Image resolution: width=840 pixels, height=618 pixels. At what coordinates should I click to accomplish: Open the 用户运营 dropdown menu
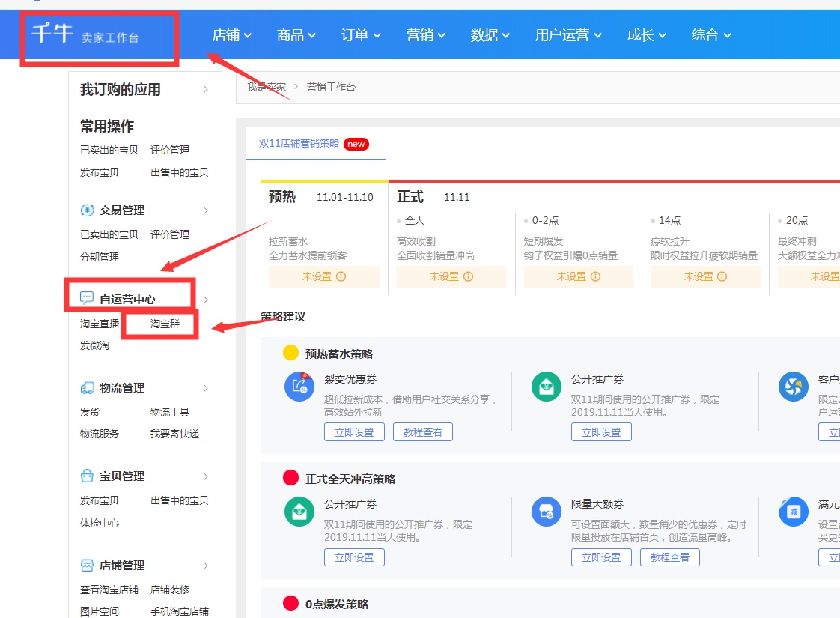[x=568, y=35]
